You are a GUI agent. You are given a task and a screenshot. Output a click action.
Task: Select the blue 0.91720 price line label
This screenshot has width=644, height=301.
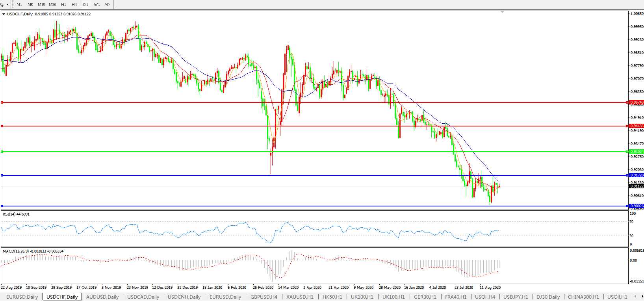637,175
